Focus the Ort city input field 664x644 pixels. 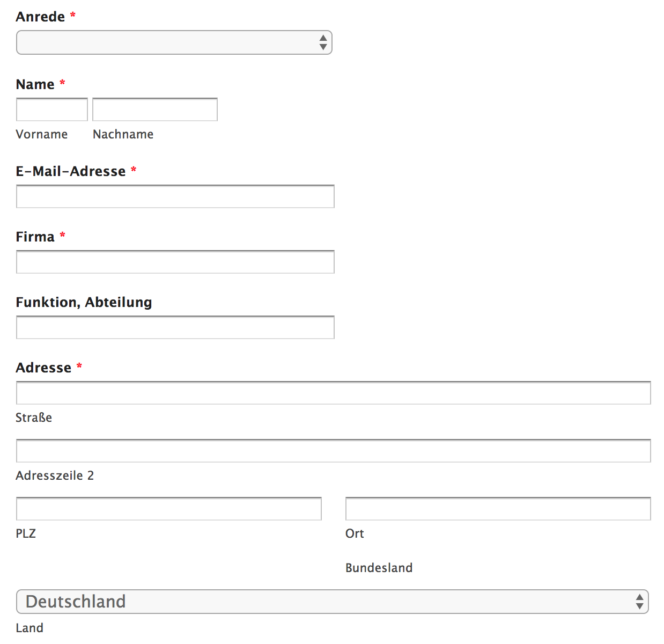pyautogui.click(x=498, y=509)
